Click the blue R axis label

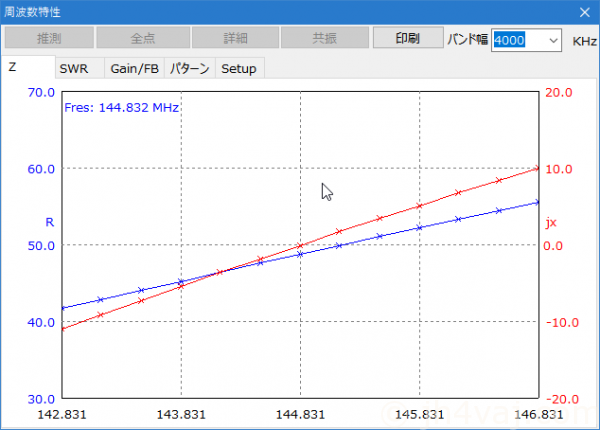[50, 221]
